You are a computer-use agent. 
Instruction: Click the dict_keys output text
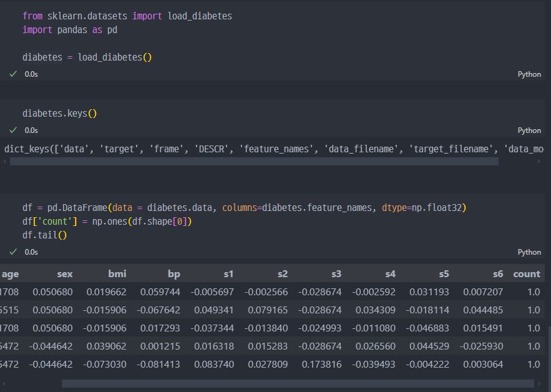[274, 149]
